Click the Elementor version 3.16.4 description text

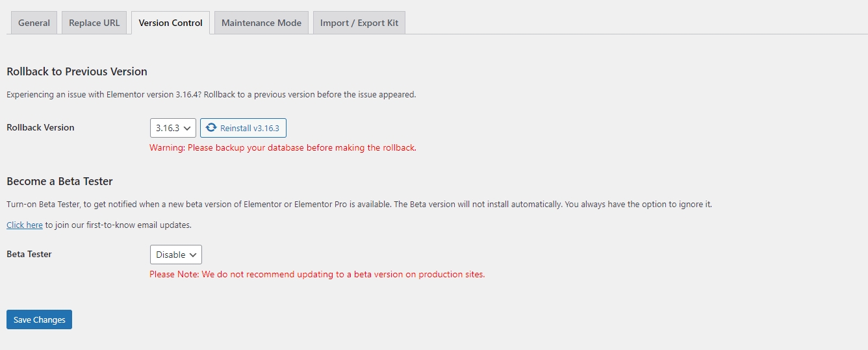pos(211,94)
